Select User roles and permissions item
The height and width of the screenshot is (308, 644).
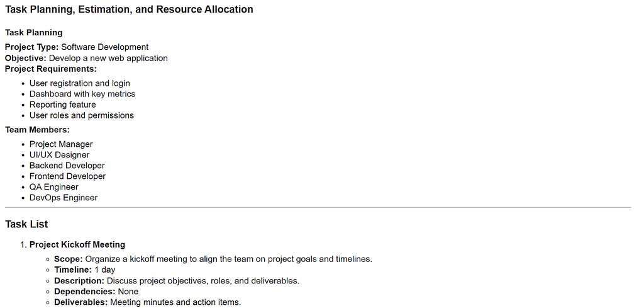pyautogui.click(x=82, y=115)
